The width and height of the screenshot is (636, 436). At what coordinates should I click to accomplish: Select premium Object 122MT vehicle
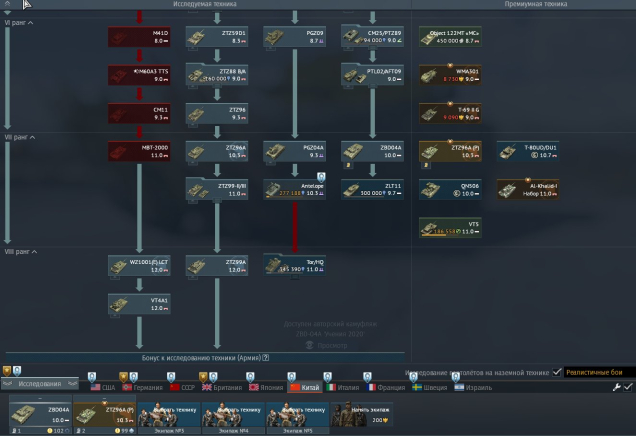pos(450,37)
